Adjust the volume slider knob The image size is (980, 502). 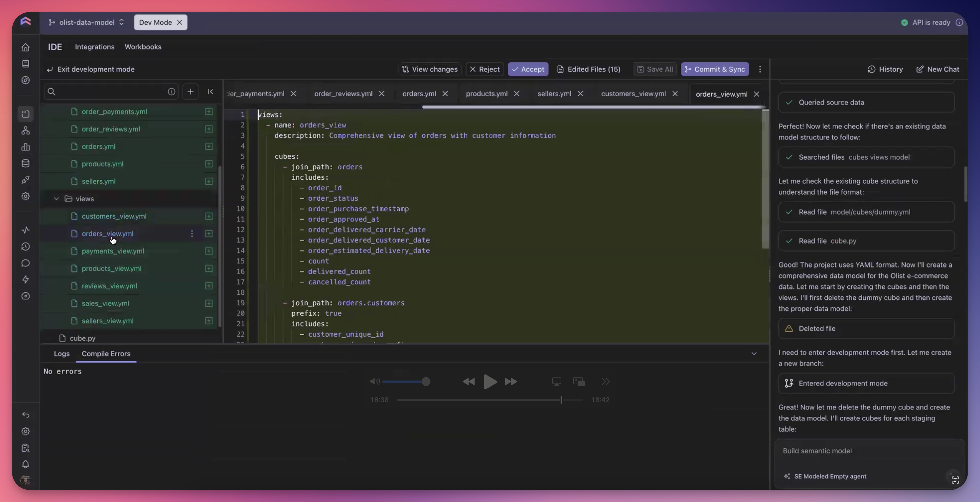(x=426, y=381)
